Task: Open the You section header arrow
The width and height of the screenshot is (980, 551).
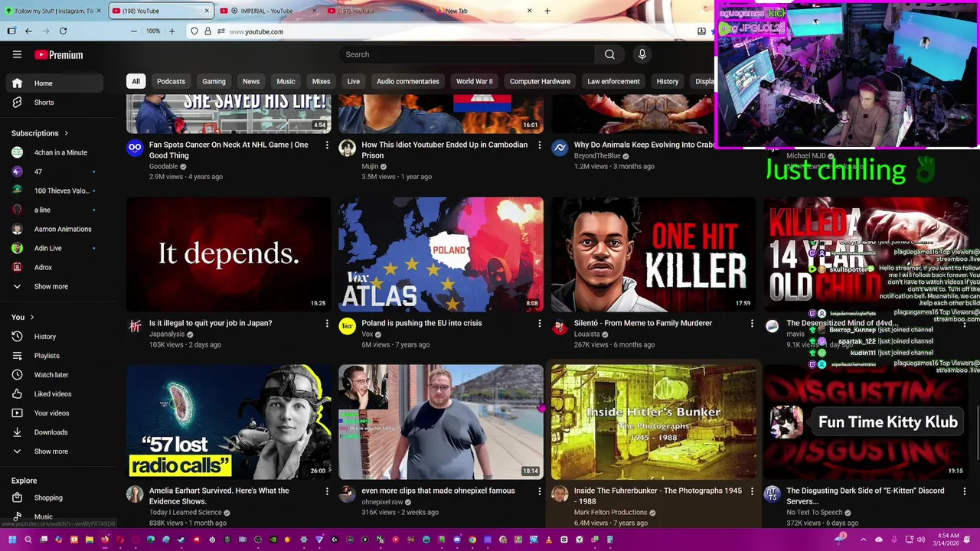Action: pos(31,317)
